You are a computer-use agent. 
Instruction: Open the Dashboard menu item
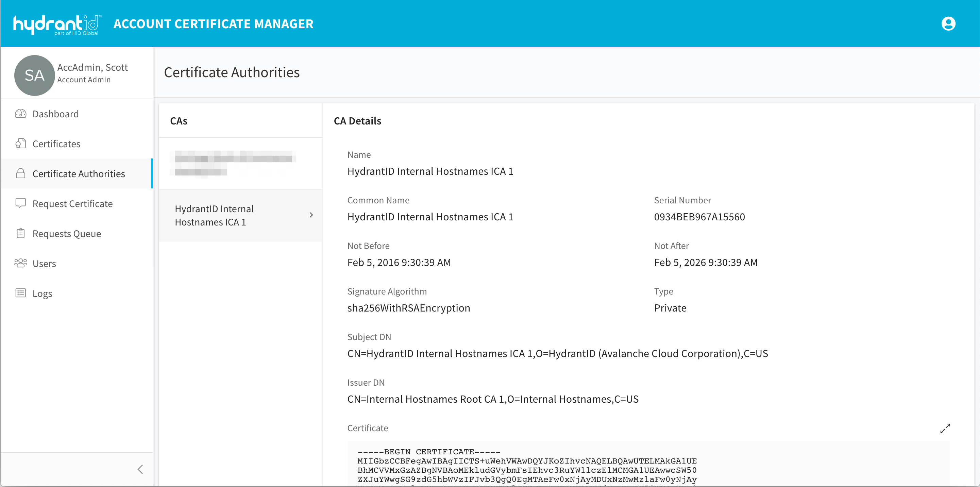pos(77,114)
